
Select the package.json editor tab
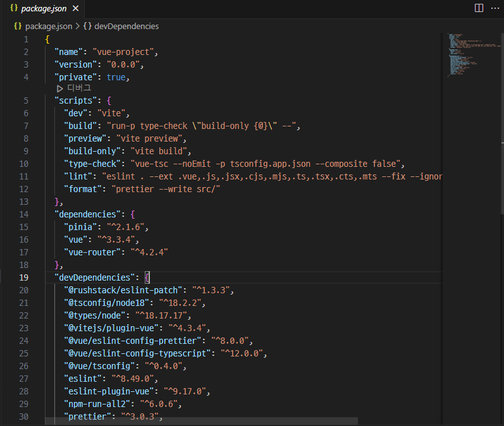click(44, 9)
